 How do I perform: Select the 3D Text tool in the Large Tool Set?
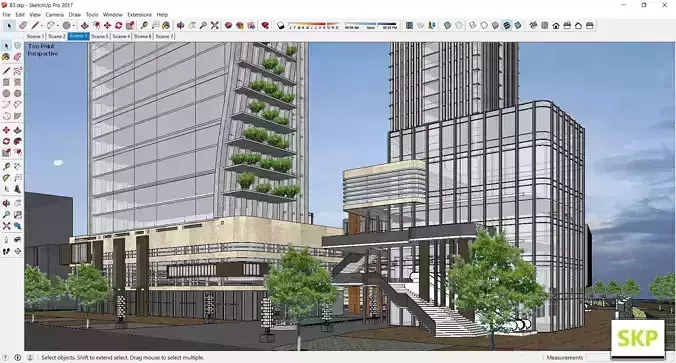coord(17,188)
